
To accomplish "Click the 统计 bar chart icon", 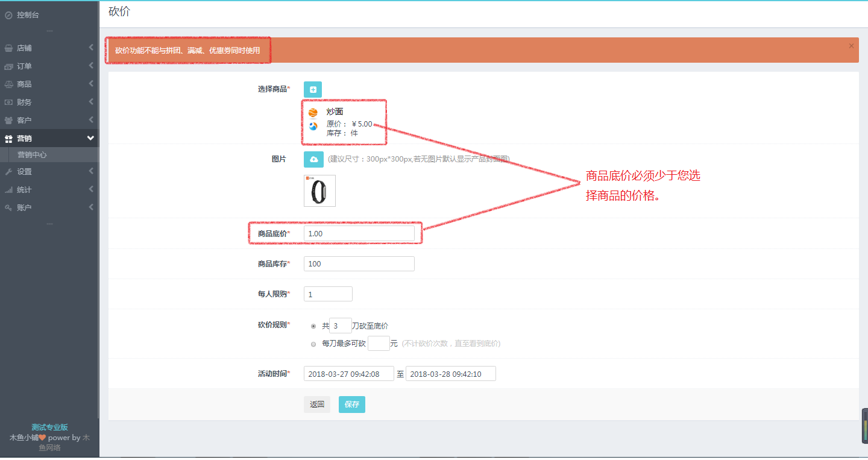I will click(8, 189).
